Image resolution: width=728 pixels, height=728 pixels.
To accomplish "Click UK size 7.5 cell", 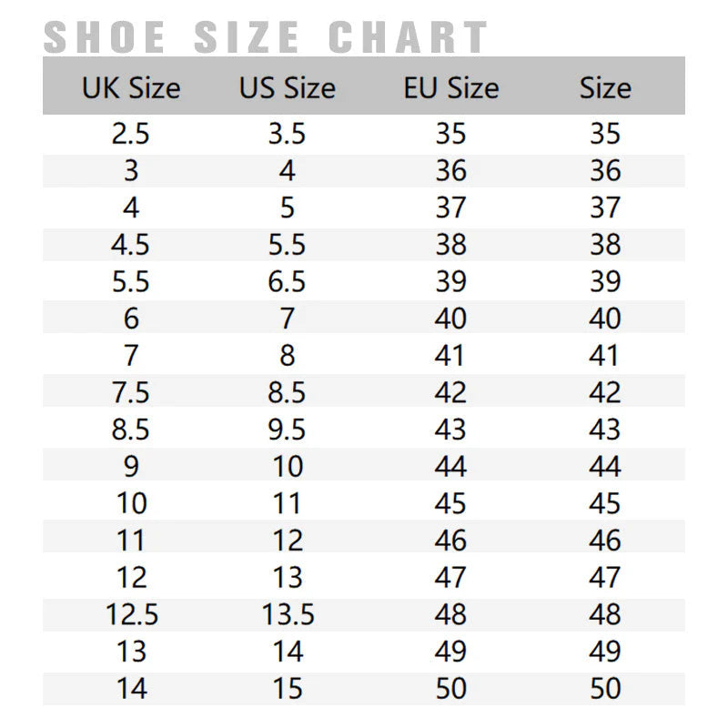I will [x=131, y=392].
